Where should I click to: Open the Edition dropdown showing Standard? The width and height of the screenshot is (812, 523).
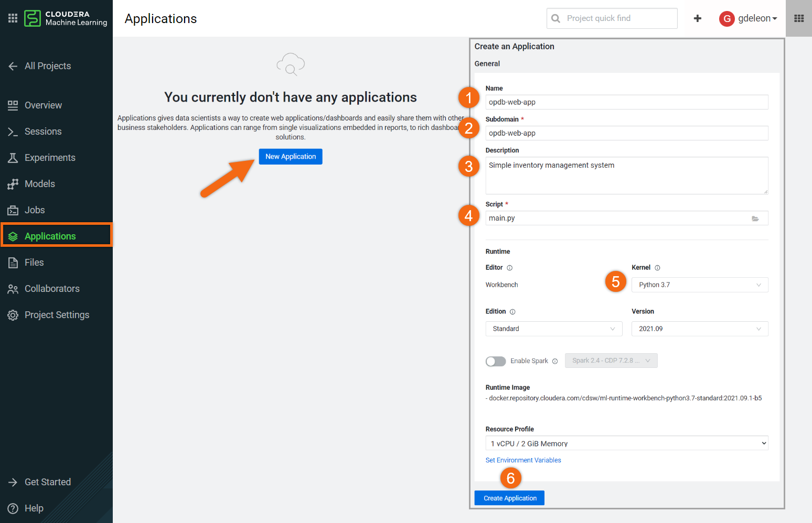553,329
